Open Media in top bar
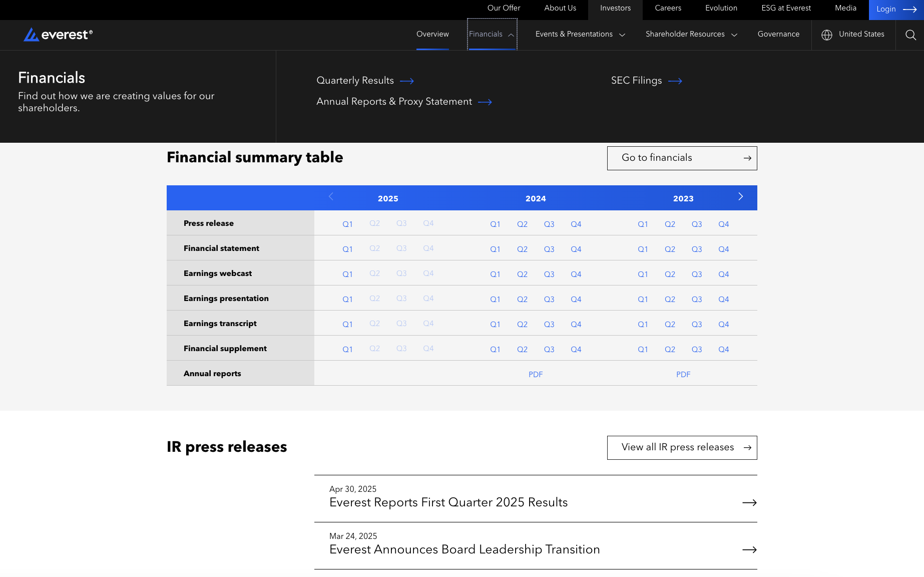Image resolution: width=924 pixels, height=577 pixels. [845, 8]
